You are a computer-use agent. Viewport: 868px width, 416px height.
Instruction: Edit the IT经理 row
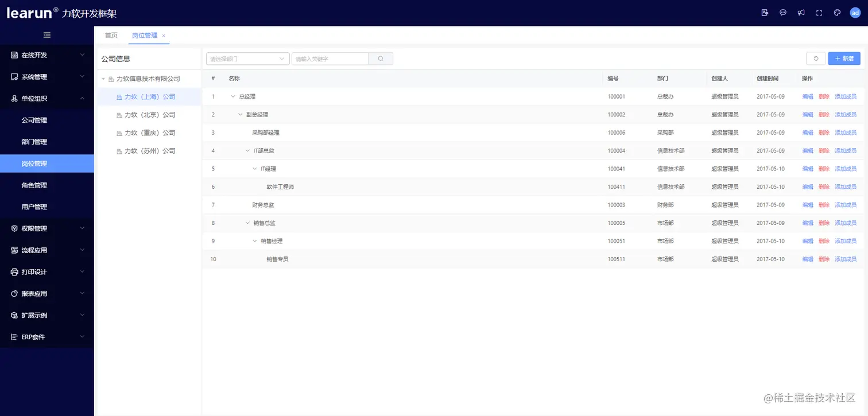tap(808, 169)
